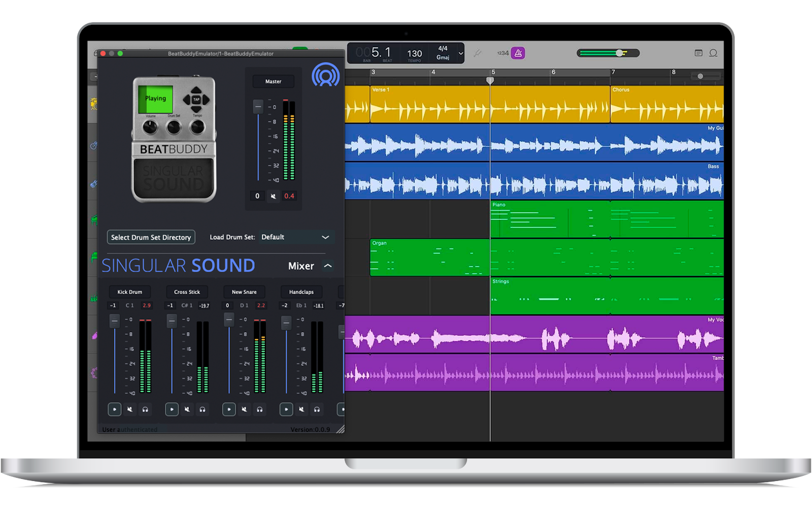Solo the Handclaps with headphones icon

tap(317, 409)
